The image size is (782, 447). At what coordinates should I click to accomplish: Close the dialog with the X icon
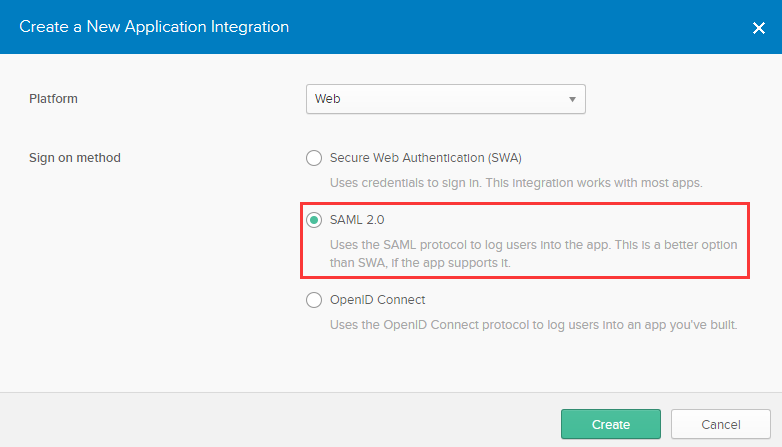(758, 28)
